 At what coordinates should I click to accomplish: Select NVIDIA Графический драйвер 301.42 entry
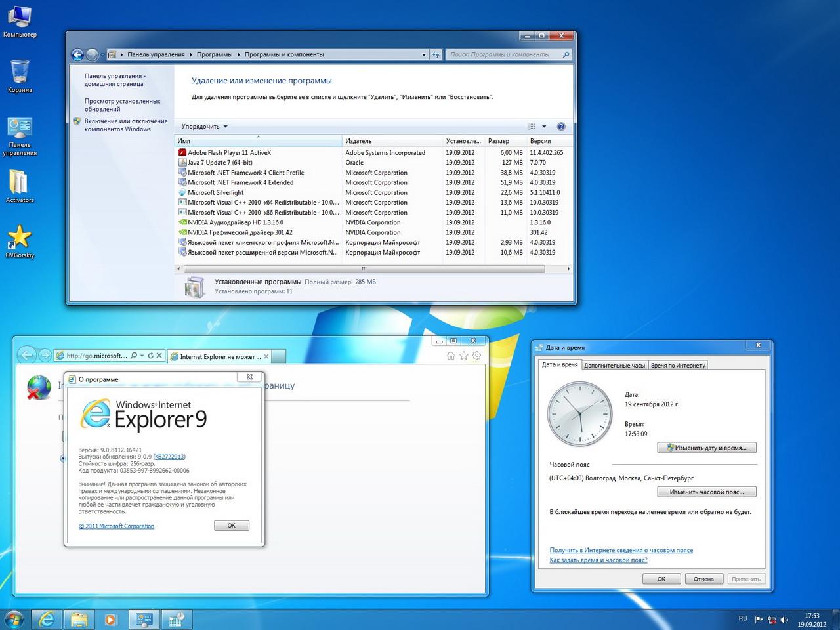[373, 232]
